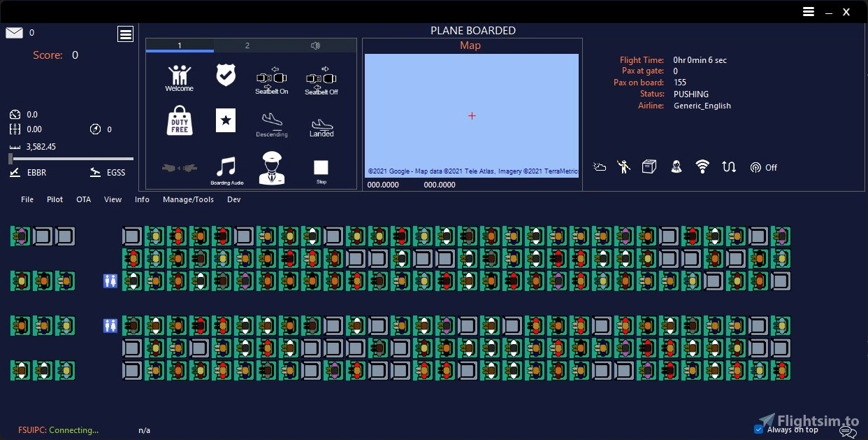Open the weather conditions panel
This screenshot has width=868, height=440.
(599, 166)
